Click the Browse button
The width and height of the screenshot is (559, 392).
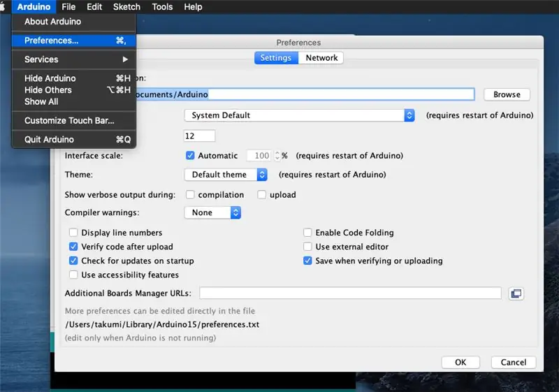point(507,94)
